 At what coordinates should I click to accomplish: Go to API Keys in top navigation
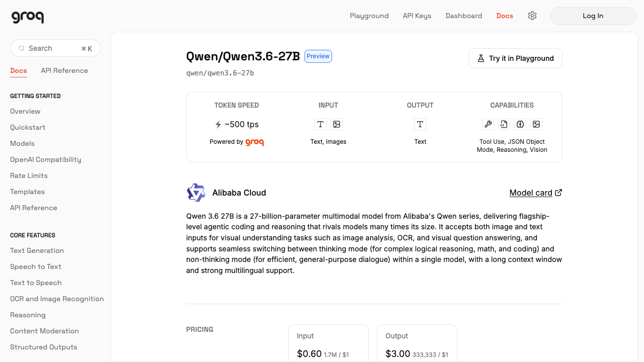pos(417,16)
